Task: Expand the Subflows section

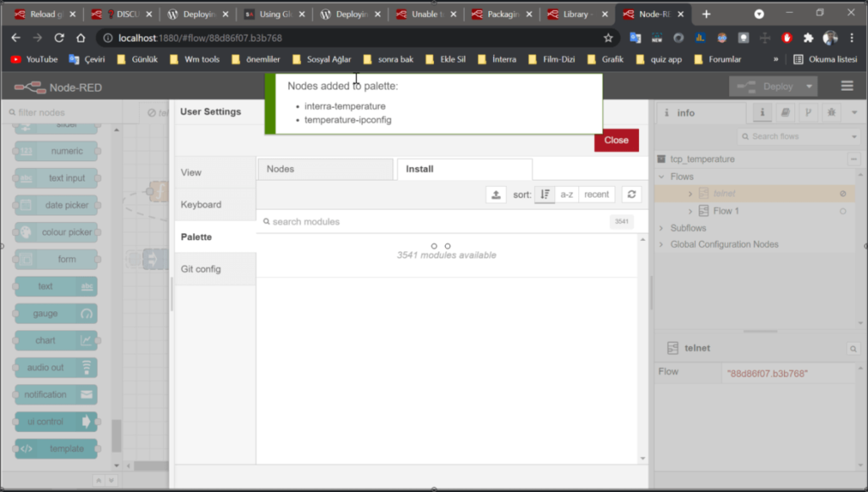Action: [x=661, y=228]
